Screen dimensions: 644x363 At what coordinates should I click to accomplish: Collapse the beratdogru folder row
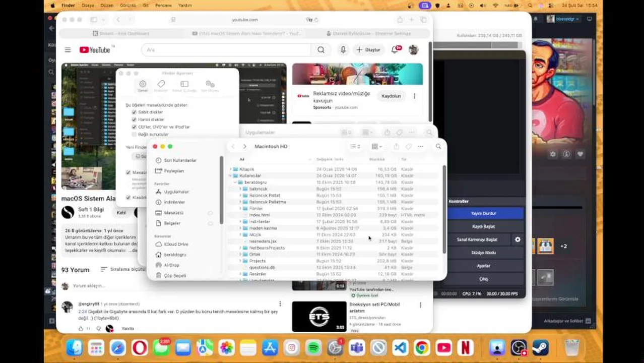[236, 183]
